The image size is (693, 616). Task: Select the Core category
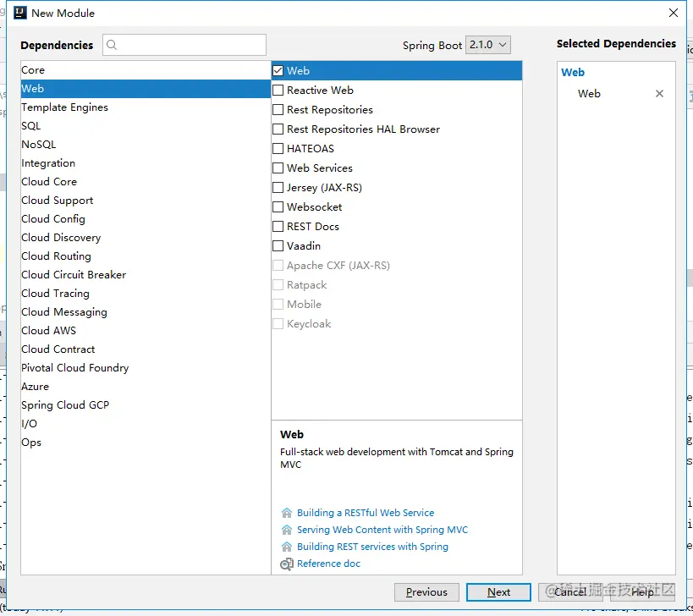tap(146, 70)
